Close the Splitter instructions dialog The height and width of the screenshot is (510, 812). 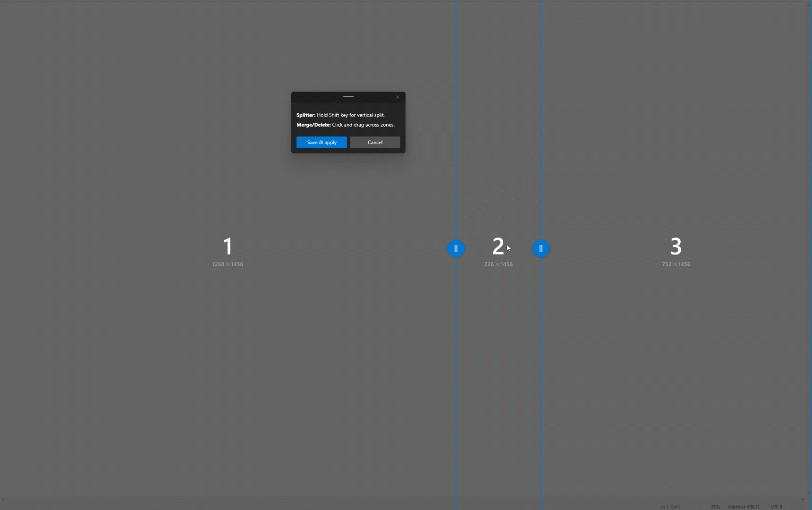(x=397, y=97)
